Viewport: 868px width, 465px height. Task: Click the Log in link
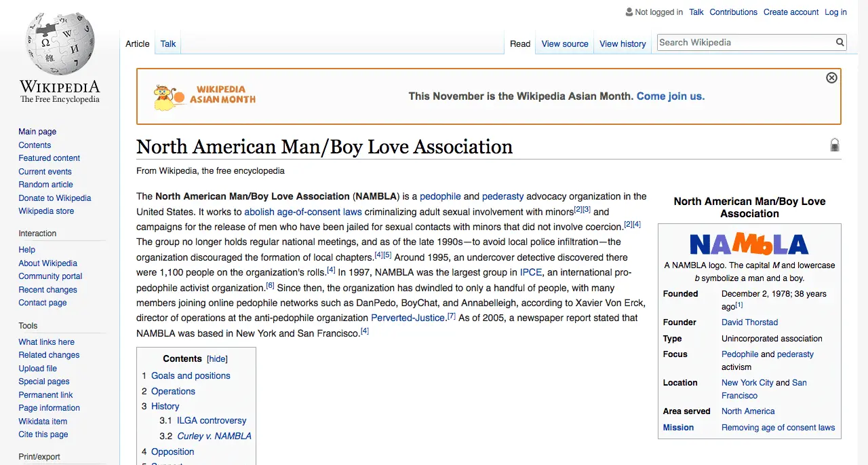[835, 12]
